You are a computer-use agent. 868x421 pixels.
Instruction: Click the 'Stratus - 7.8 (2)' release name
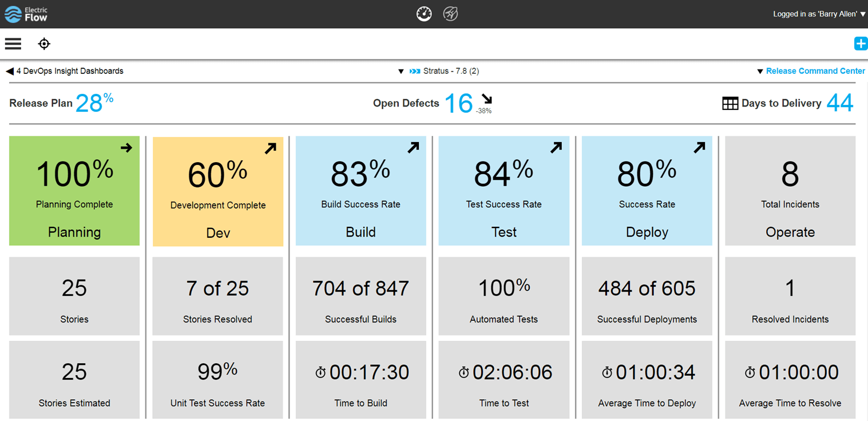451,71
